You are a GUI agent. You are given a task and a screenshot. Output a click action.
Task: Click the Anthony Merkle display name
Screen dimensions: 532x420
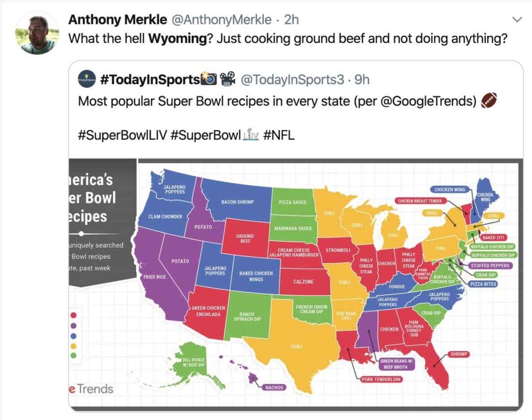click(117, 20)
